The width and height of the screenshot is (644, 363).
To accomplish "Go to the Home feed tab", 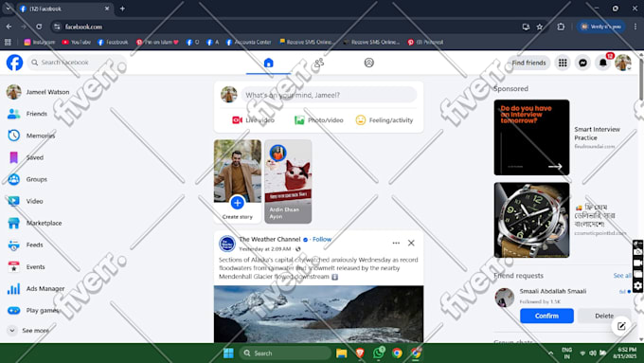I will (268, 63).
